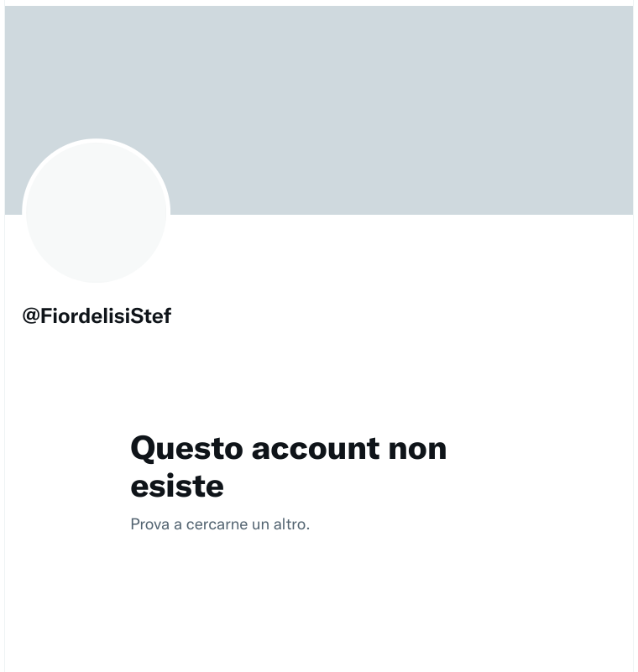Click the word "Questo" in the heading
The width and height of the screenshot is (638, 672).
coord(187,449)
